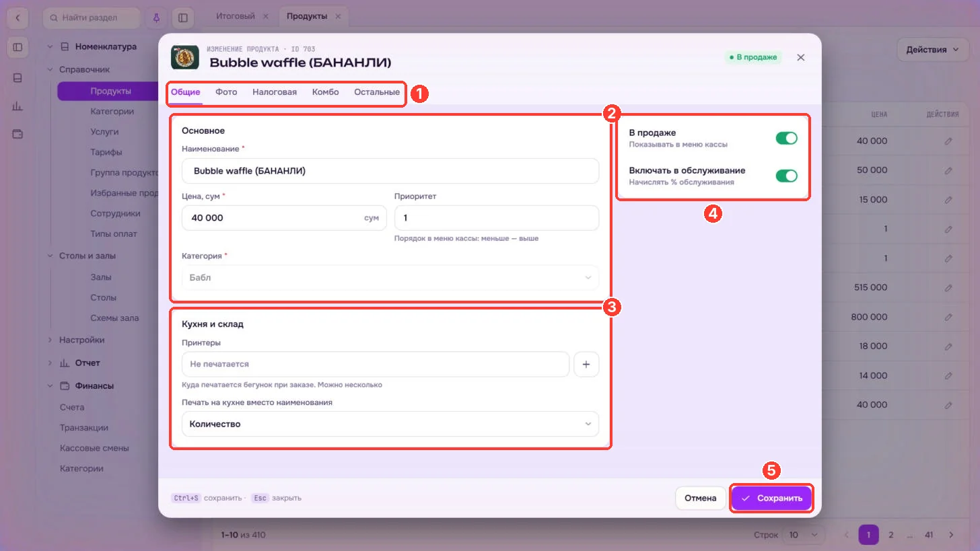The height and width of the screenshot is (551, 980).
Task: Click the 'Сохранить' button
Action: tap(772, 499)
